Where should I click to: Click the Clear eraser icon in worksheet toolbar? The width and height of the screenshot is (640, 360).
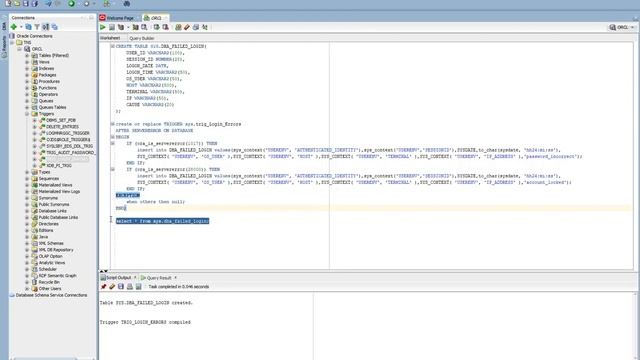(x=187, y=27)
